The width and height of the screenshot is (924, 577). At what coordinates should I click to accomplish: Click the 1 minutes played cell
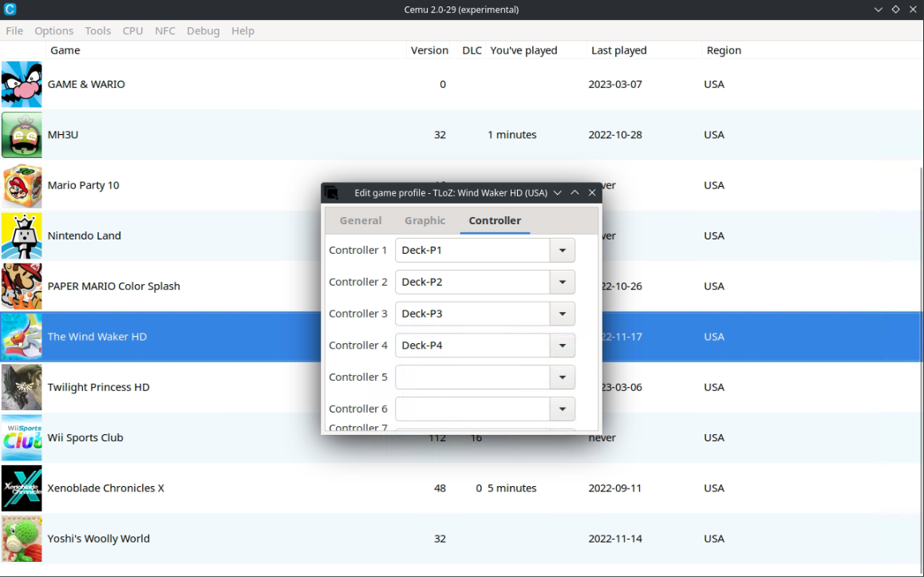tap(512, 135)
